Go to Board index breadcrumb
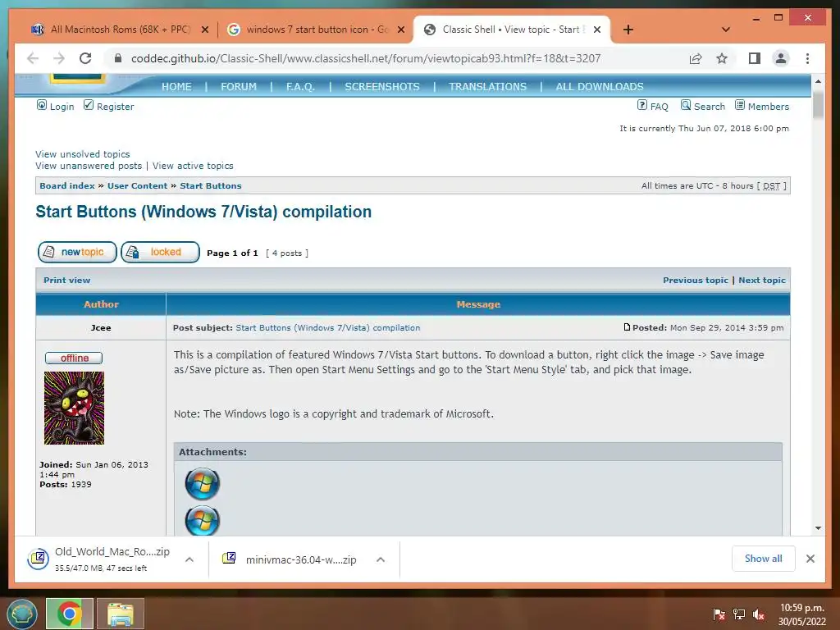 click(67, 186)
